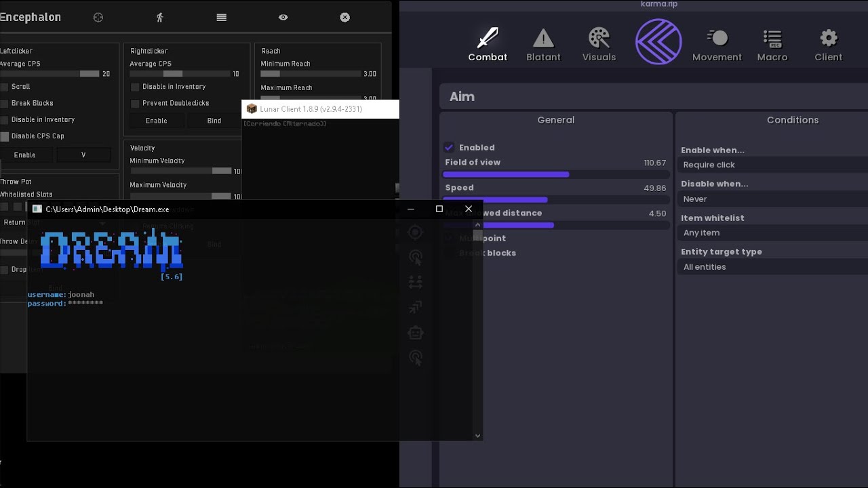The image size is (868, 488).
Task: Click the Dream console scrollbar up arrow
Action: click(478, 224)
